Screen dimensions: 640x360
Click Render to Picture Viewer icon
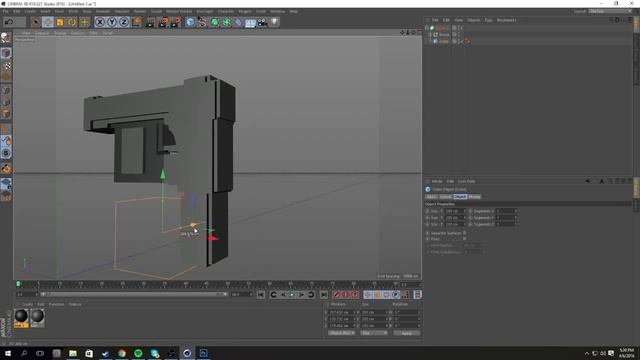[164, 22]
